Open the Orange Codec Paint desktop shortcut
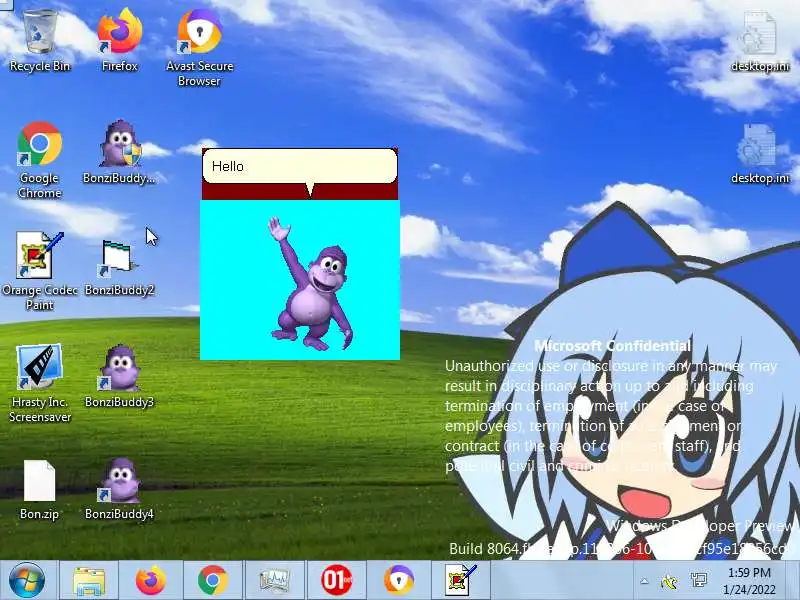Viewport: 800px width, 600px height. [40, 271]
